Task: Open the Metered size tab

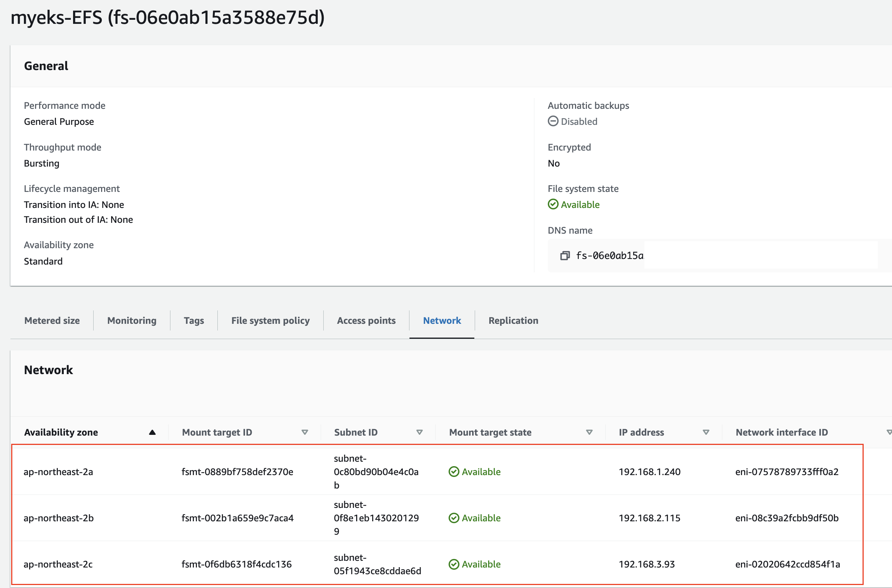Action: pos(52,320)
